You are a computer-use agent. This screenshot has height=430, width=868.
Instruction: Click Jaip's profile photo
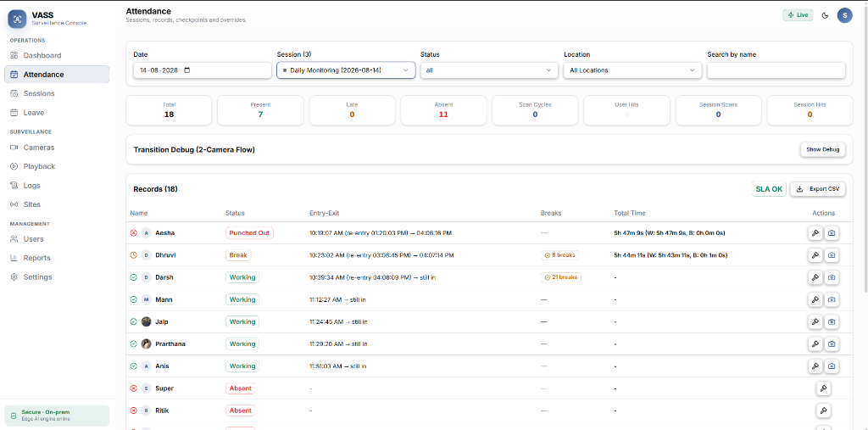(146, 322)
